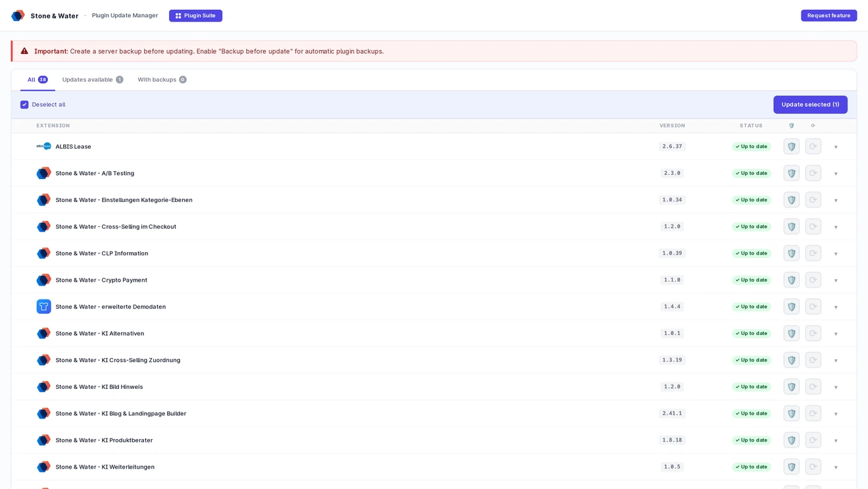This screenshot has width=868, height=489.
Task: Click refresh icon in KI Produktberater row
Action: click(x=813, y=440)
